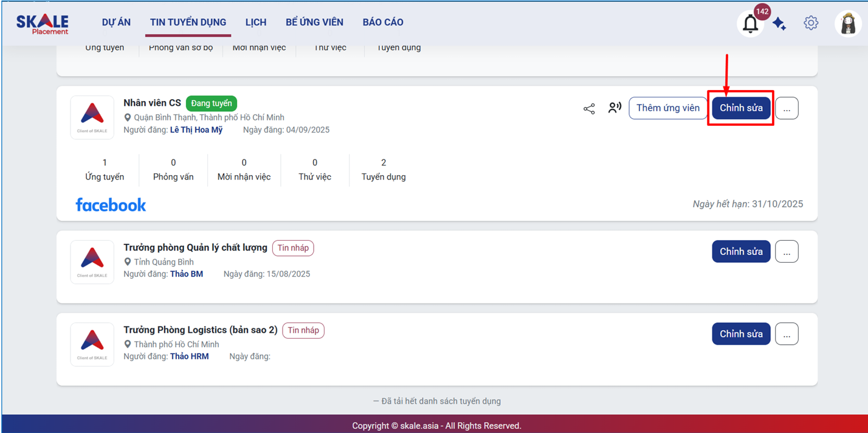Click the AI sparkle icon in header

pos(779,24)
